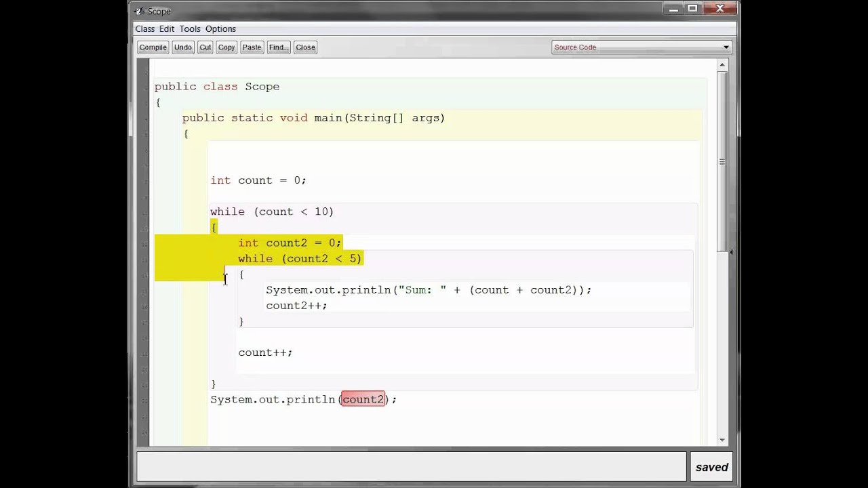Click the BlueJ icon in title bar
The height and width of the screenshot is (488, 868).
pos(139,11)
